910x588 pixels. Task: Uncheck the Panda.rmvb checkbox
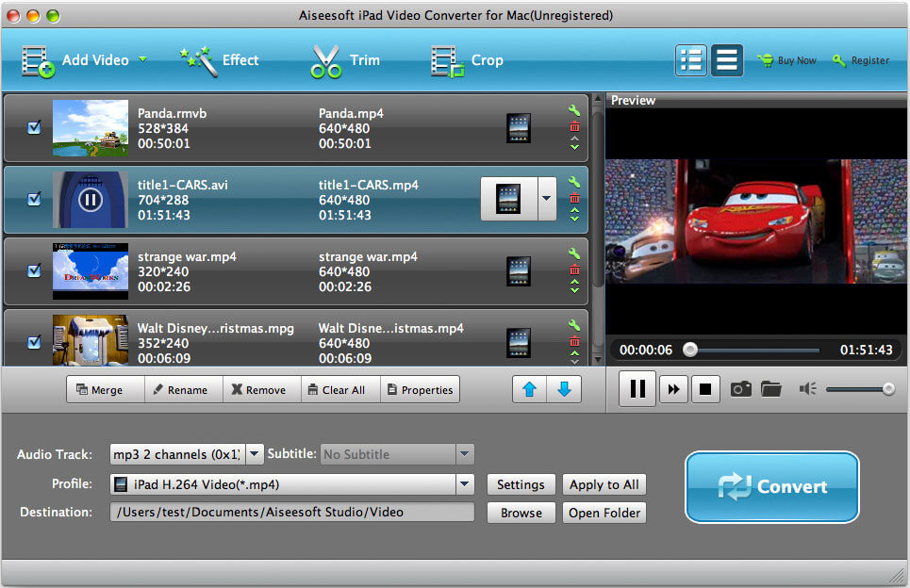[x=32, y=126]
